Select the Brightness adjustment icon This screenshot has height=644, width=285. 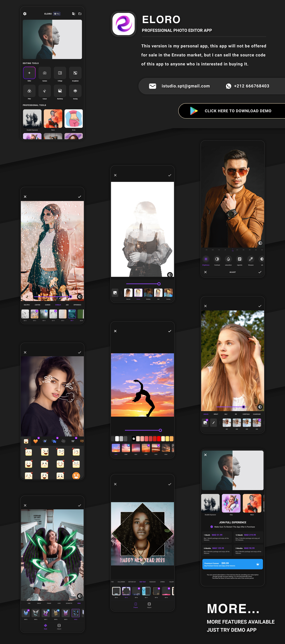point(206,259)
